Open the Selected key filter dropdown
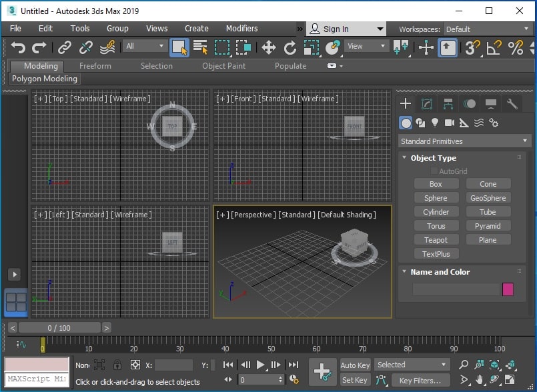The height and width of the screenshot is (392, 537). tap(412, 365)
